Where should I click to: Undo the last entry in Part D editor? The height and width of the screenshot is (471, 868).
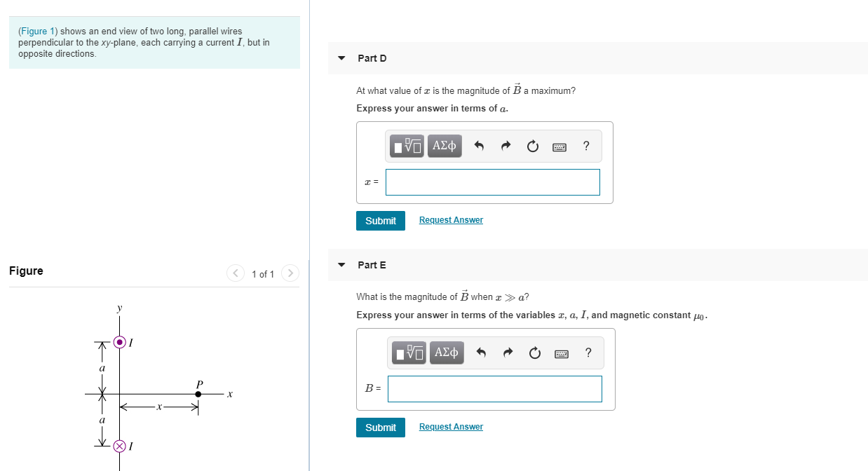[x=478, y=146]
